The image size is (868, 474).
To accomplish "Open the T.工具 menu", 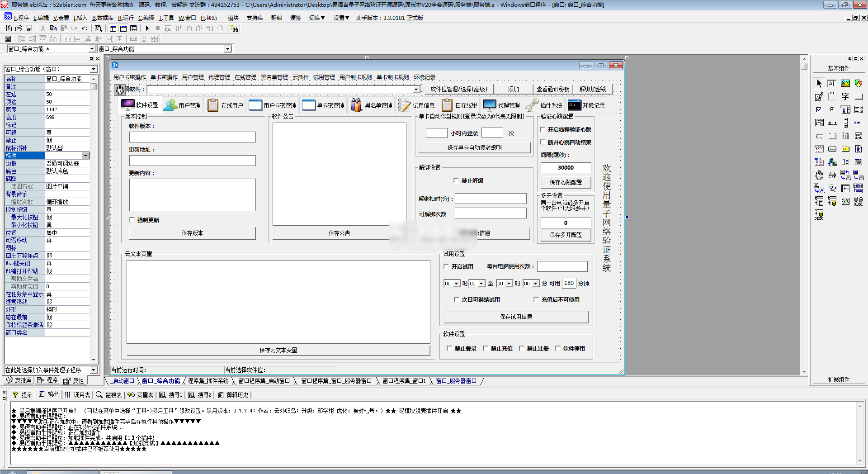I will (x=166, y=18).
